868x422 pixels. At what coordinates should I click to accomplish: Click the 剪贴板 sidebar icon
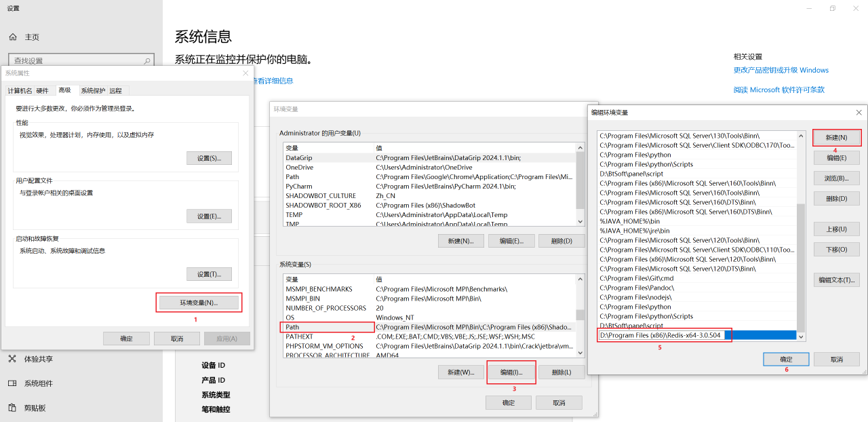pos(12,408)
